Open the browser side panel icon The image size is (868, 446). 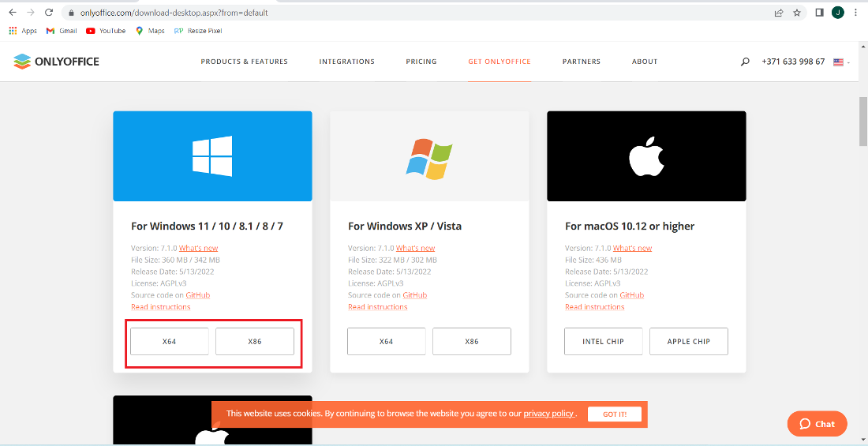click(x=820, y=13)
